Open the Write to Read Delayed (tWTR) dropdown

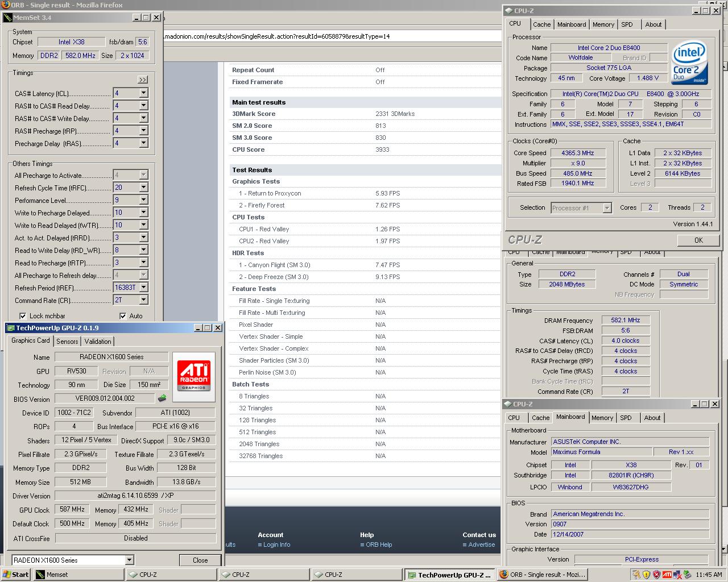143,225
